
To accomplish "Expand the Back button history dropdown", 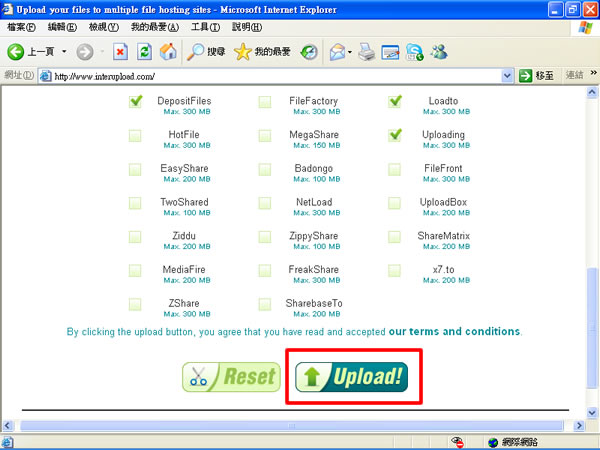I will (64, 51).
